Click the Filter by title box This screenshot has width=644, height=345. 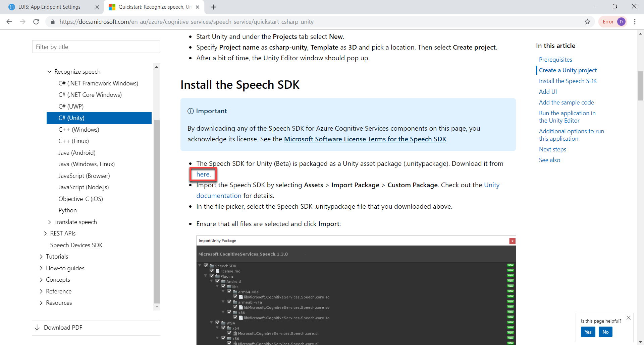point(96,47)
